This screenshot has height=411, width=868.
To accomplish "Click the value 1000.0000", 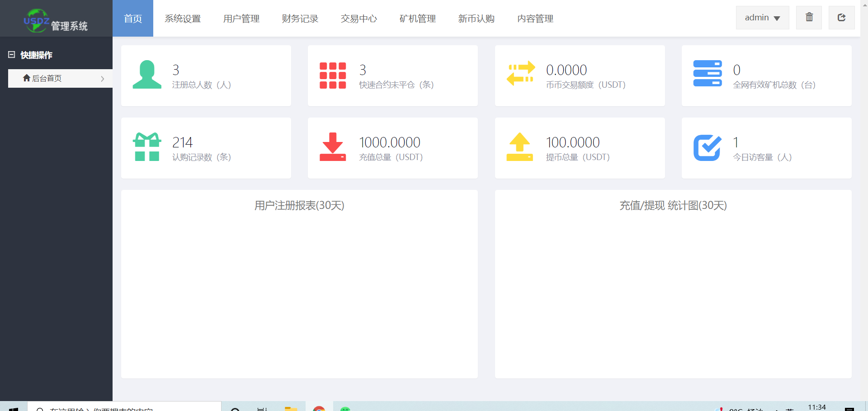I will point(390,142).
